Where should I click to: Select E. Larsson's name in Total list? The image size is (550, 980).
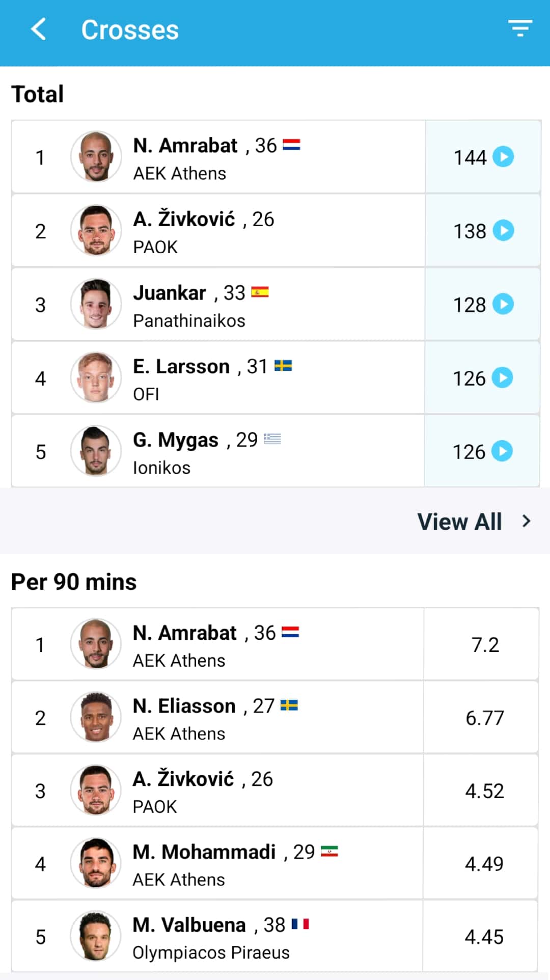click(x=181, y=367)
